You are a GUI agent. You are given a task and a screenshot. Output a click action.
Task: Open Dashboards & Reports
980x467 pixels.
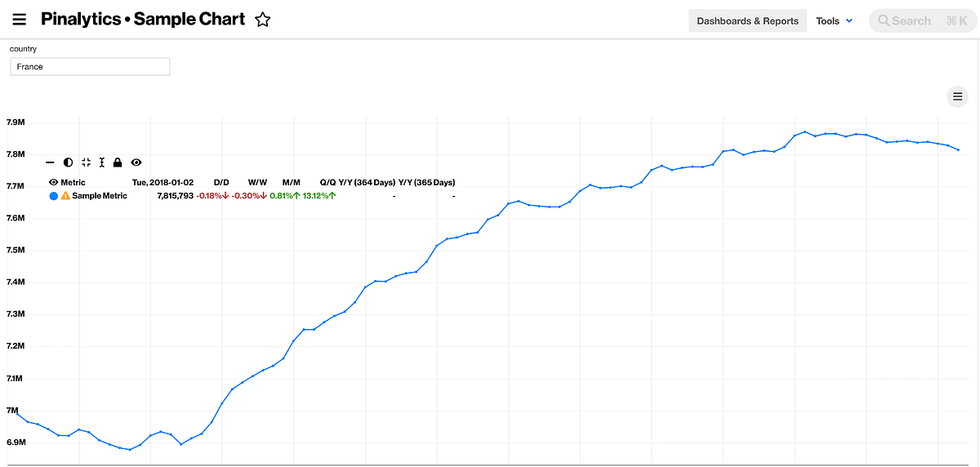(x=747, y=20)
